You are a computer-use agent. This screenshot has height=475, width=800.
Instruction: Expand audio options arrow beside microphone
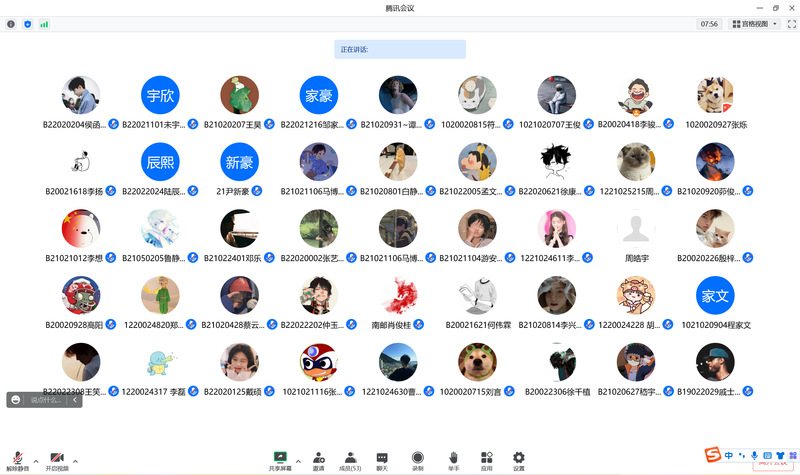36,461
